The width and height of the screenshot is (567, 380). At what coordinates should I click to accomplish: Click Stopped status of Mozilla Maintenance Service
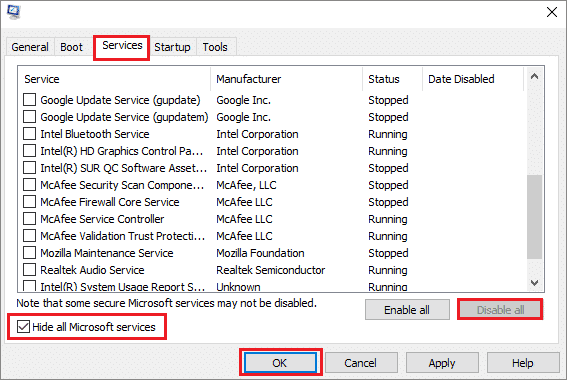[388, 253]
